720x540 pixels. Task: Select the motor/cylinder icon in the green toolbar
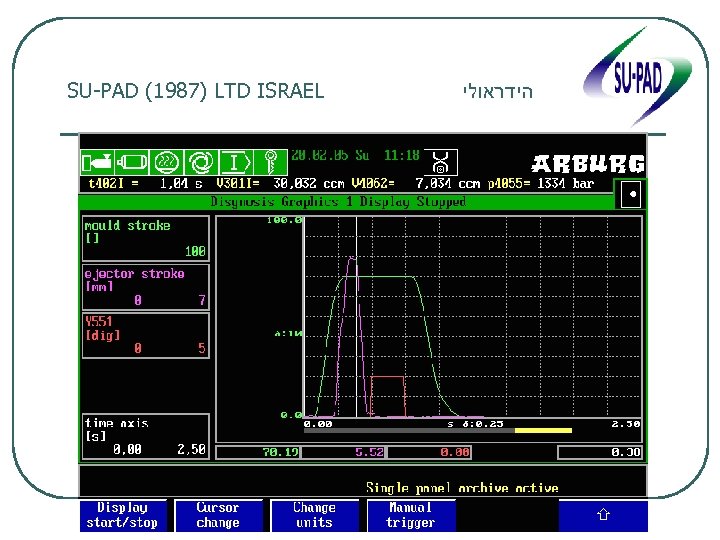tap(132, 163)
